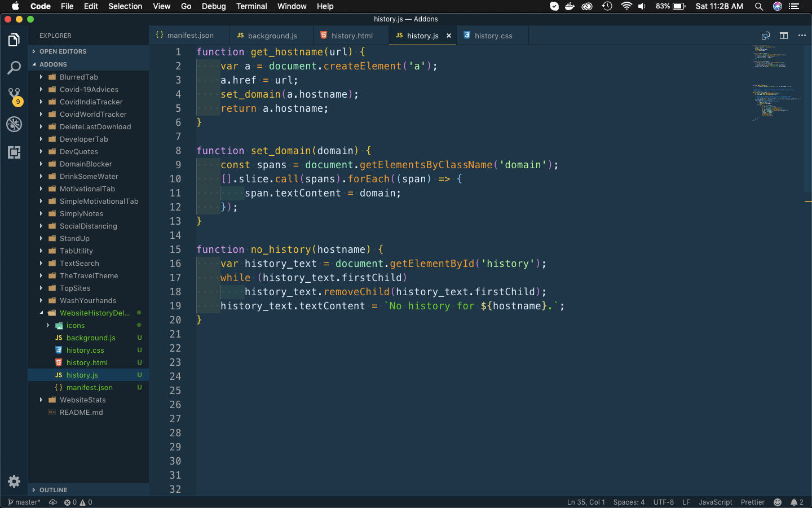Open Source Control view with 9 changes
Viewport: 812px width, 508px height.
tap(14, 96)
